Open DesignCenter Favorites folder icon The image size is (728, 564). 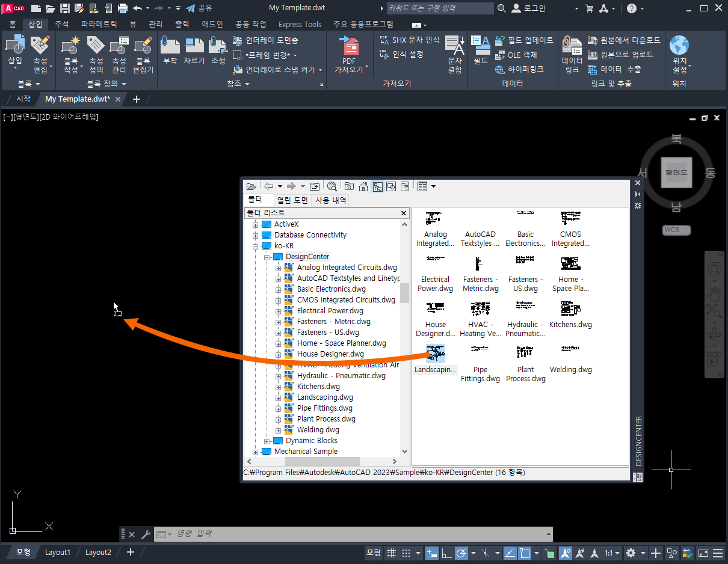coord(349,186)
